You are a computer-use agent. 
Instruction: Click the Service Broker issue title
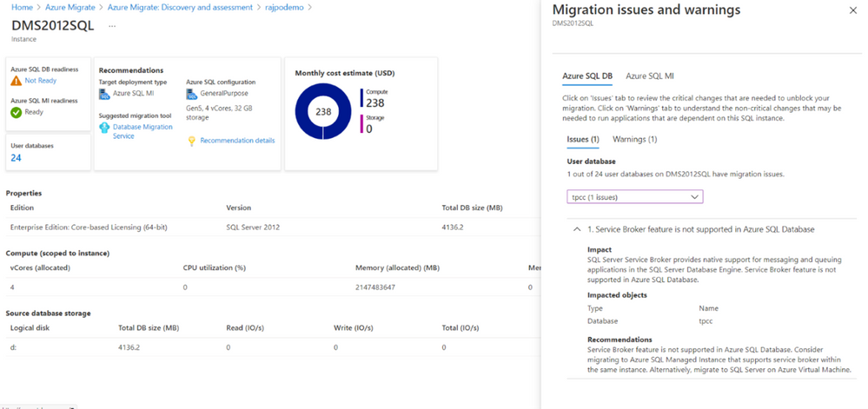701,229
